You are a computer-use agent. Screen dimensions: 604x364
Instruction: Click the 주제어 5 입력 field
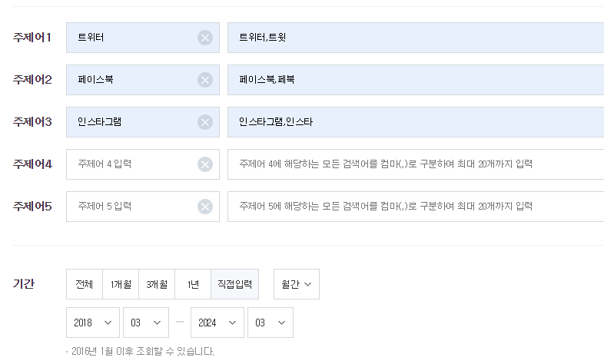(x=131, y=207)
